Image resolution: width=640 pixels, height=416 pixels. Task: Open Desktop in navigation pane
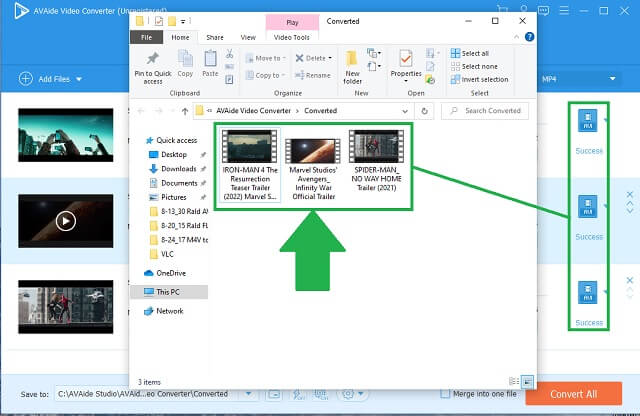point(174,154)
